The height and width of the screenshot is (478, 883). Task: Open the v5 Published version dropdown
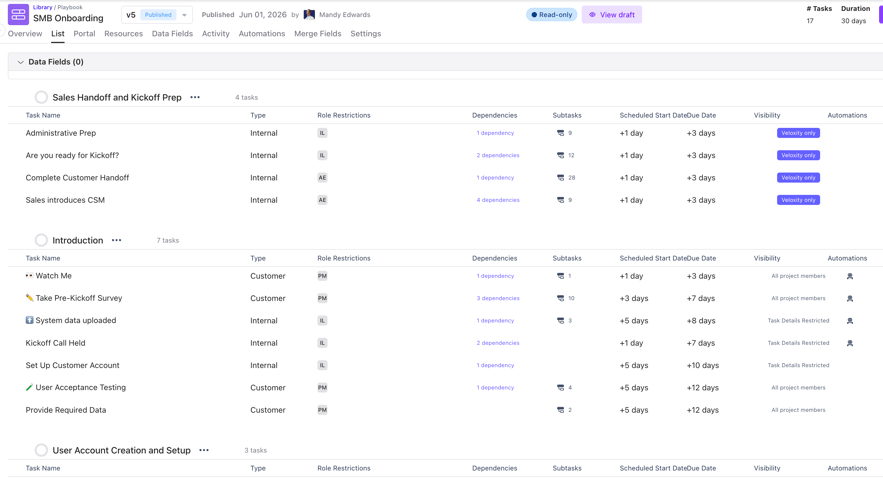[x=157, y=15]
